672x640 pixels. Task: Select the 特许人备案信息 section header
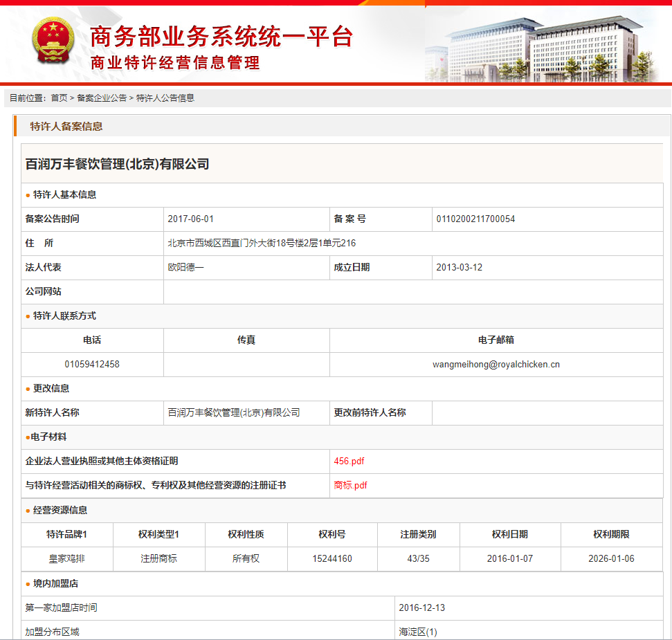[x=66, y=127]
